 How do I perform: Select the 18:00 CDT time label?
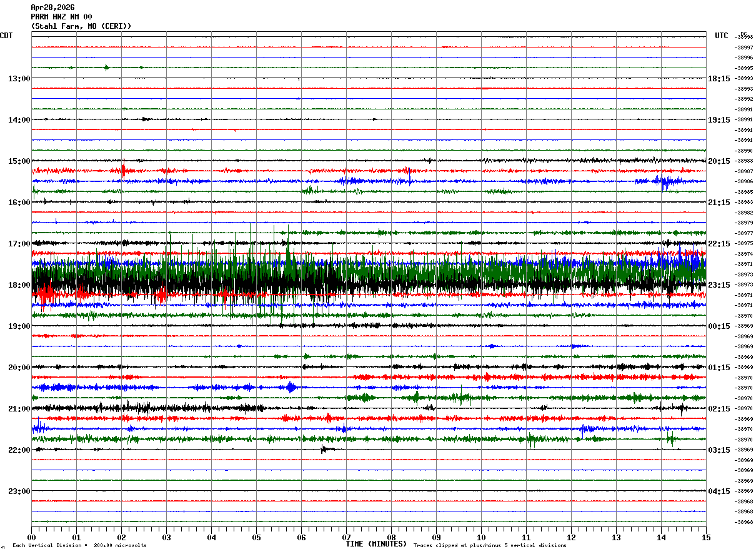click(19, 285)
